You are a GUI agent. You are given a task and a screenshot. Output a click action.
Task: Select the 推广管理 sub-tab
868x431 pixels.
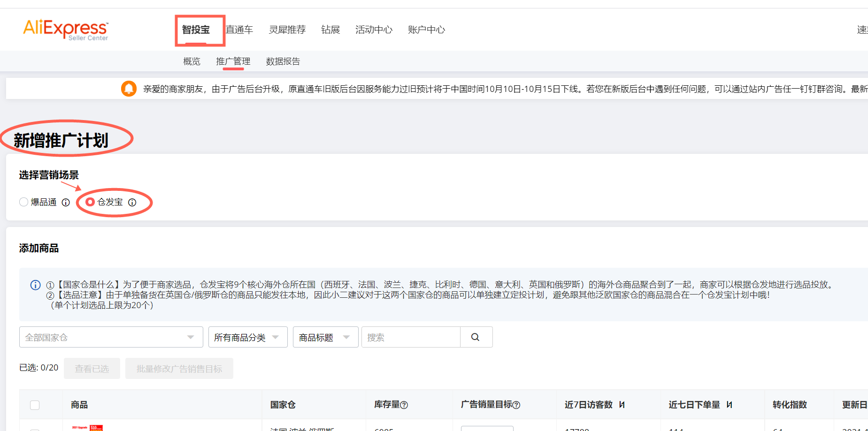click(x=233, y=61)
